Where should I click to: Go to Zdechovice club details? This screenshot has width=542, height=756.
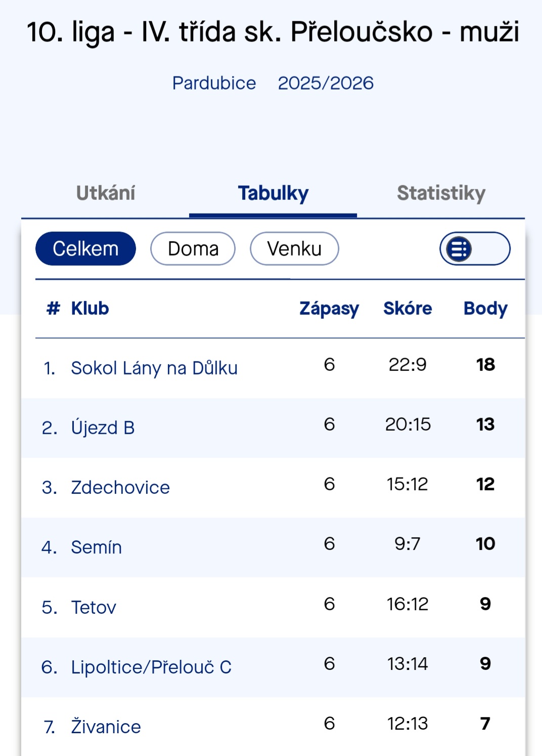[x=120, y=487]
